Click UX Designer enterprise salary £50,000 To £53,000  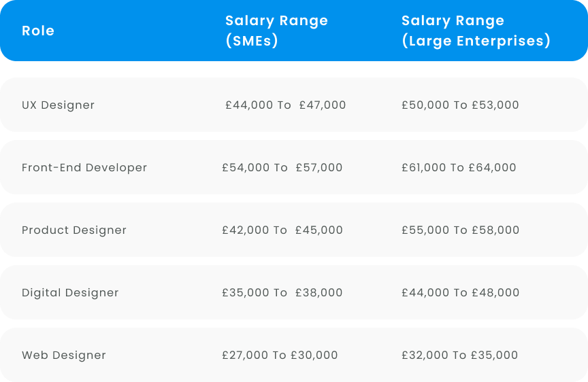coord(460,105)
